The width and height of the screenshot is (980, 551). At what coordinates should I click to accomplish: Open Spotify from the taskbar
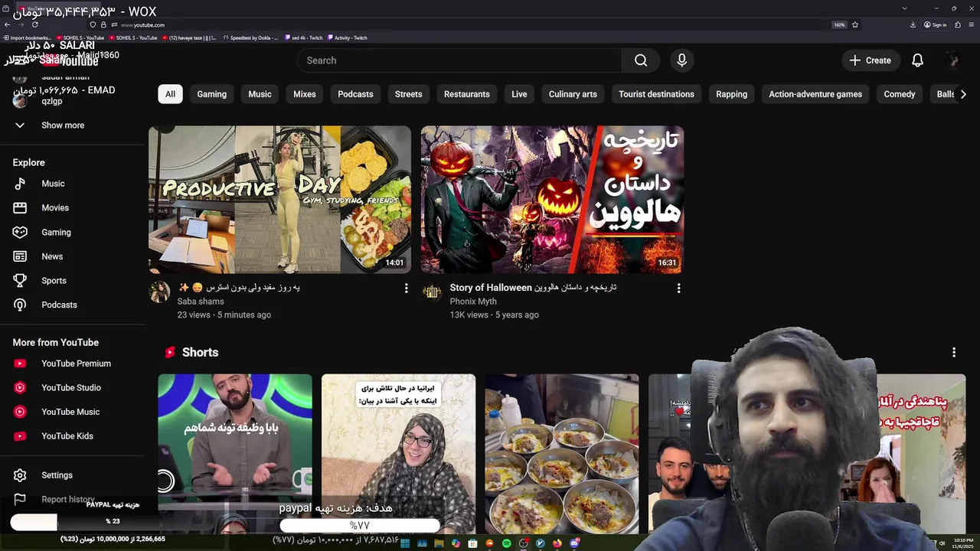click(x=506, y=543)
